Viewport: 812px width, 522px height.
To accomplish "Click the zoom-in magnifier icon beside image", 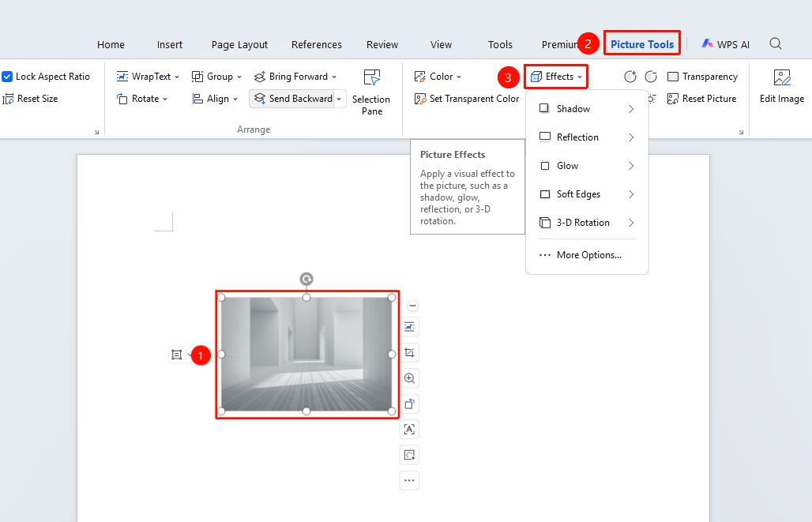I will coord(409,378).
